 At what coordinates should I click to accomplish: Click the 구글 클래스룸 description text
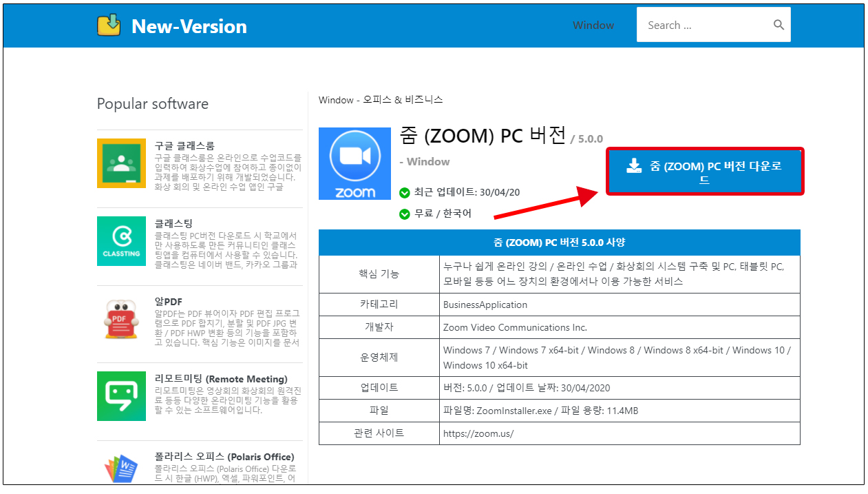pyautogui.click(x=228, y=172)
